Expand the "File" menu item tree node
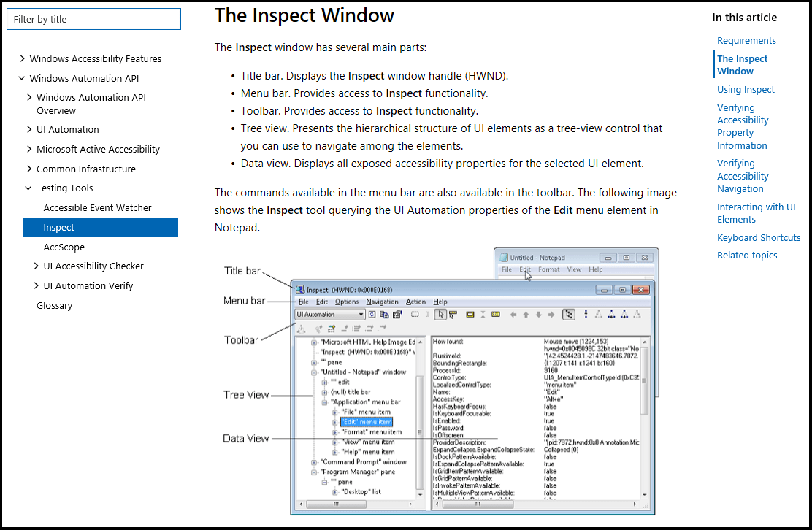 (x=335, y=412)
